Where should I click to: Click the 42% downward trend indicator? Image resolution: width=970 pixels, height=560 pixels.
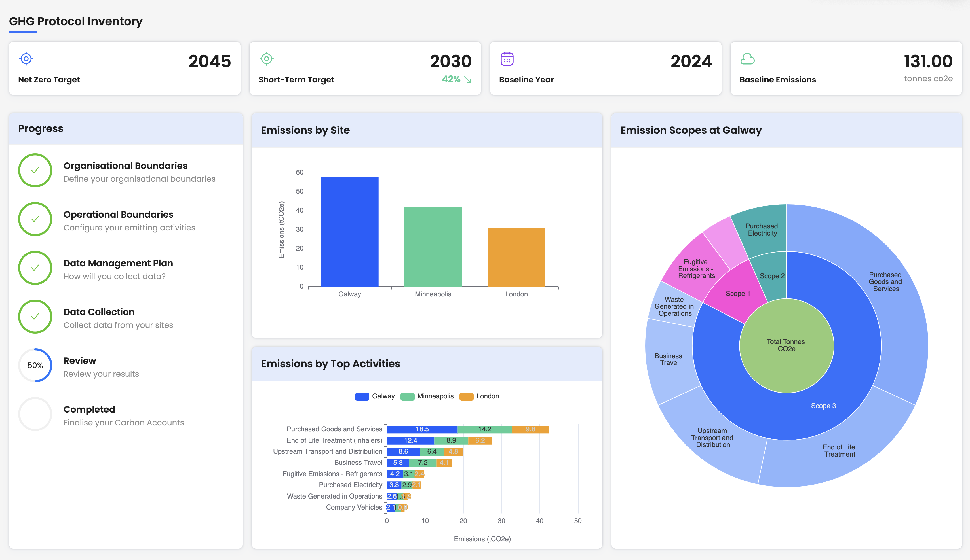[x=456, y=80]
